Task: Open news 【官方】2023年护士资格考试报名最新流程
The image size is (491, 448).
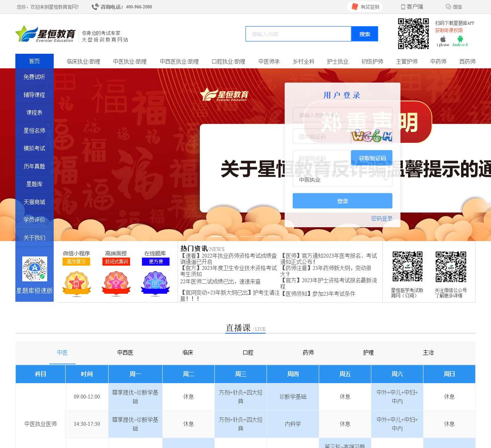Action: pyautogui.click(x=329, y=283)
